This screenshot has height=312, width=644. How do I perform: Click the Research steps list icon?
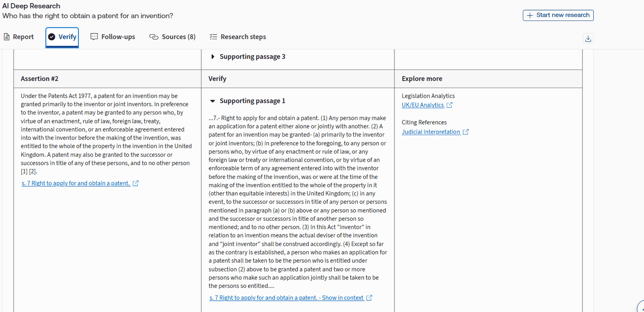coord(213,37)
